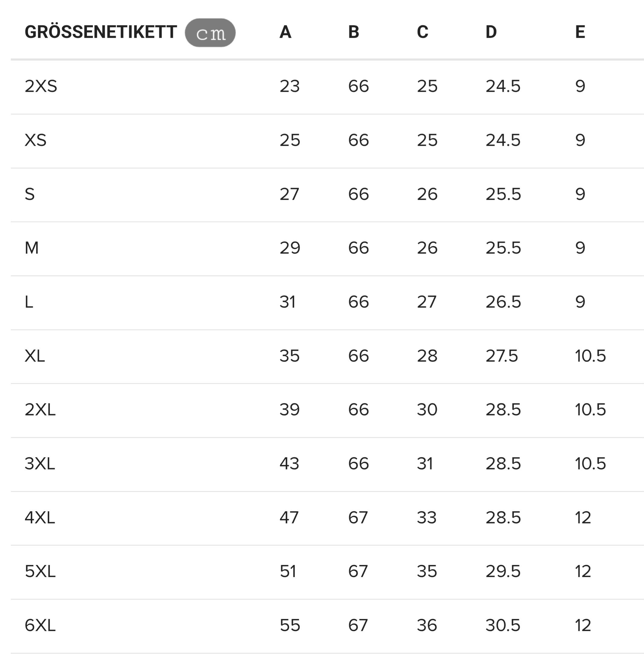The height and width of the screenshot is (654, 644).
Task: Choose the XL size row label
Action: [35, 356]
